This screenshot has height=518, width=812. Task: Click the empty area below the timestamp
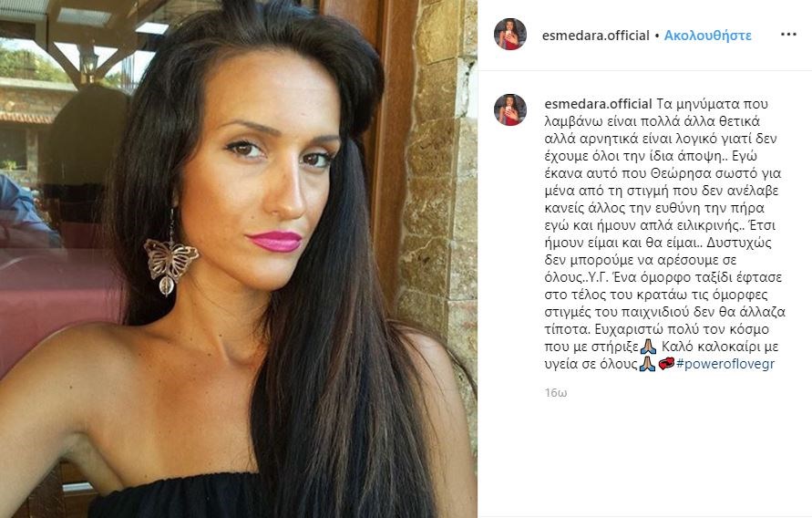pos(644,456)
